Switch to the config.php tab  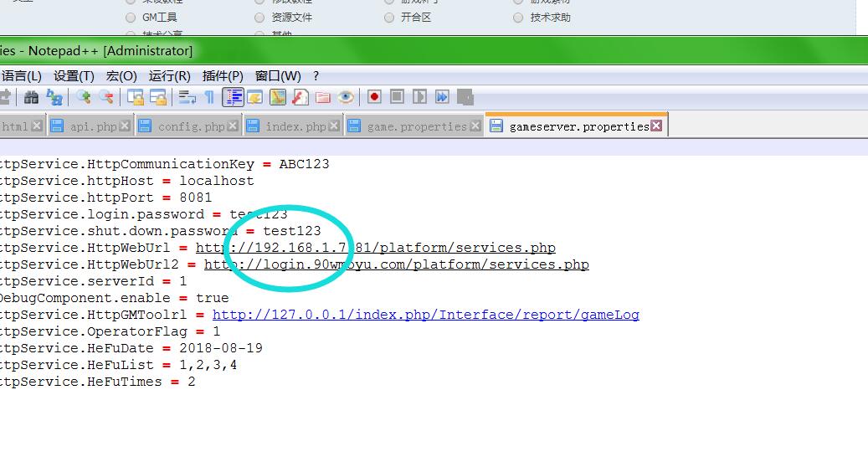191,126
